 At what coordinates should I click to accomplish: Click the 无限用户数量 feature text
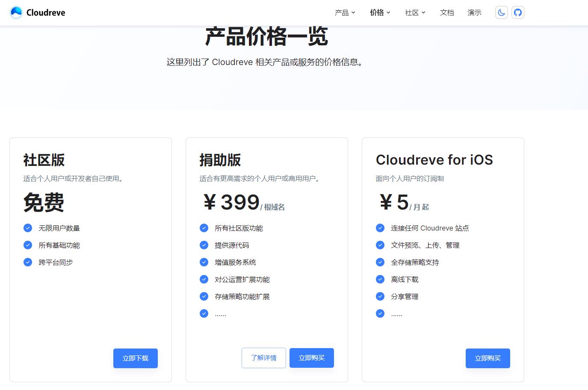pyautogui.click(x=59, y=228)
